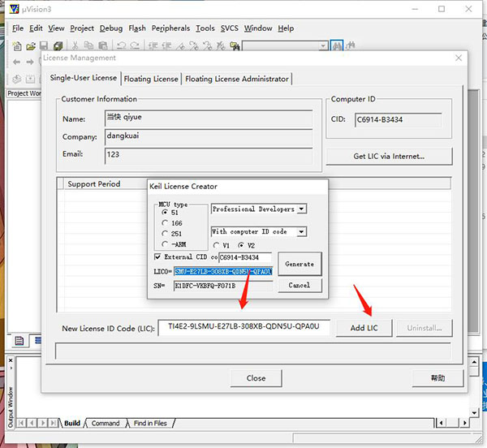Screen dimensions: 487x448
Task: Open the Flash menu
Action: [137, 28]
